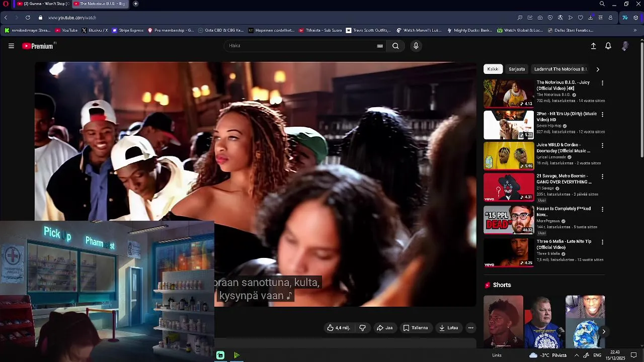
Task: Switch to Gunna - Won't Stop tab
Action: coord(43,4)
